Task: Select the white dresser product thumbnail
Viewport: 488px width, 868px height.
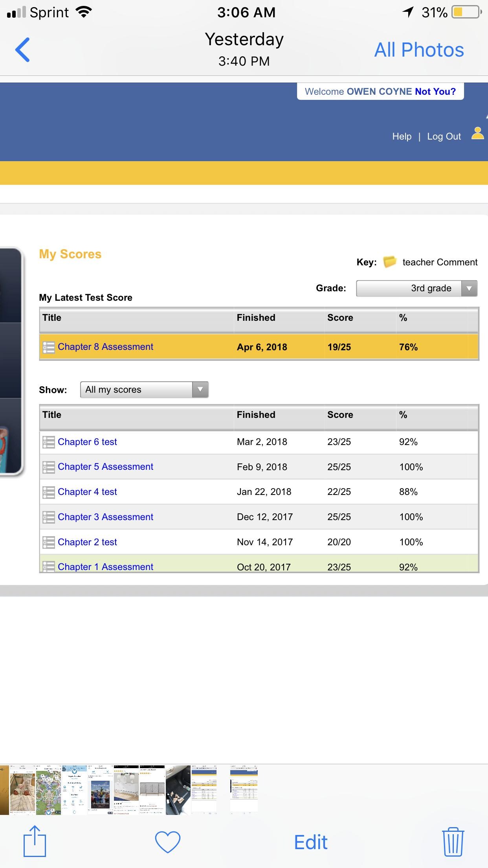Action: coord(126,790)
